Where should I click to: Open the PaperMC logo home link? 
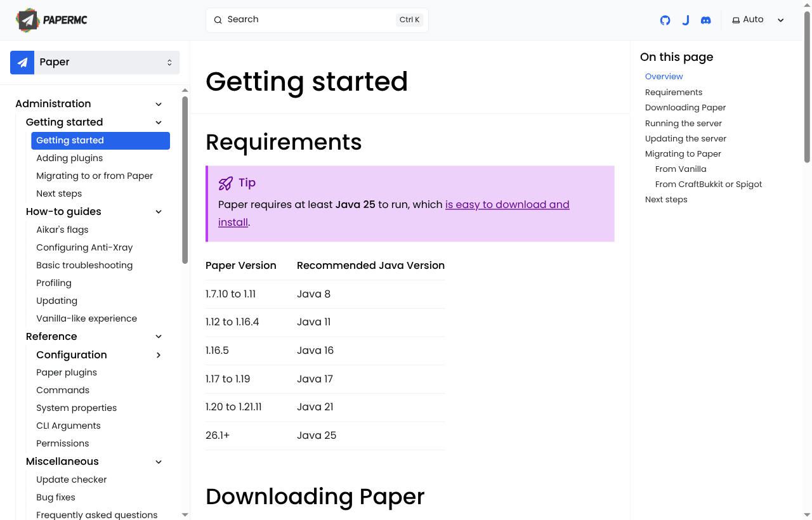click(x=52, y=20)
